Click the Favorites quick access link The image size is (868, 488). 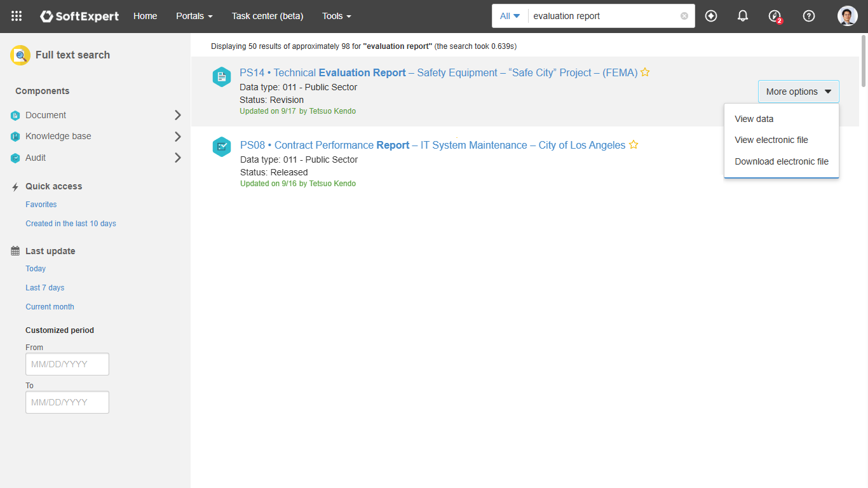41,205
